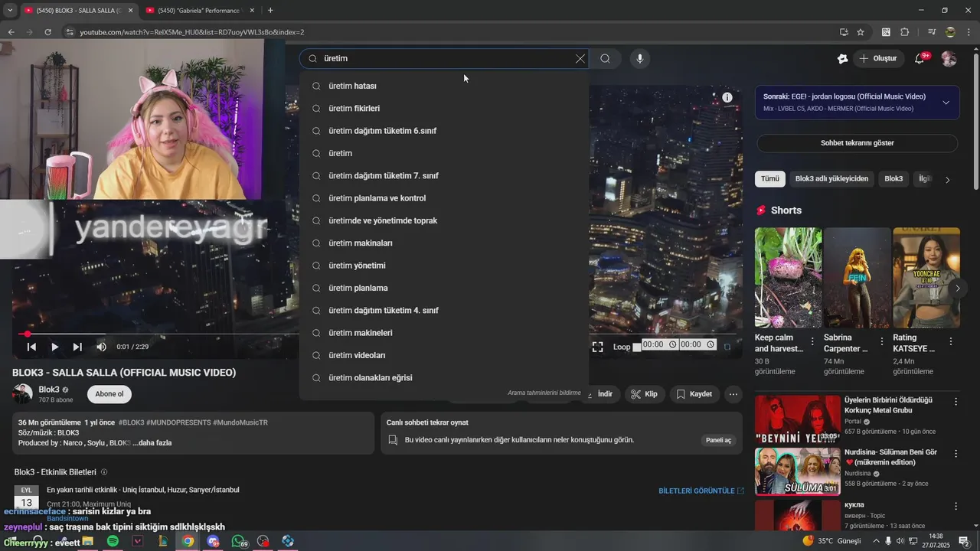Skip to next video

point(77,347)
